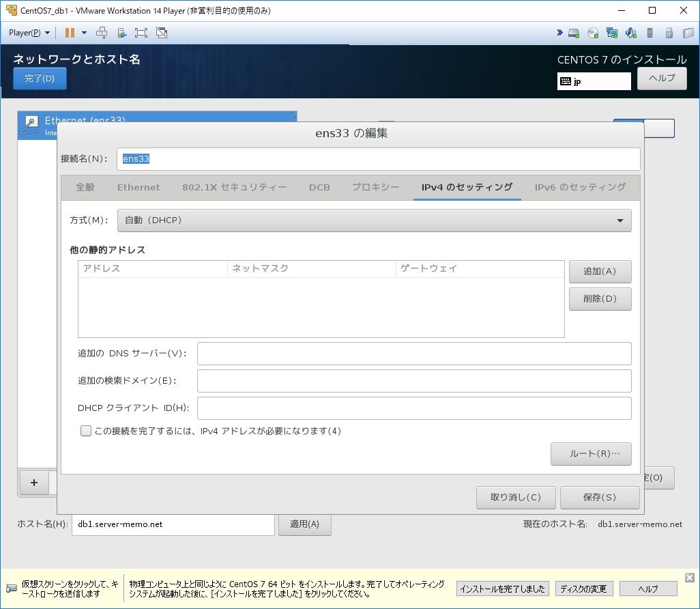Click the jp keyboard layout indicator

(594, 81)
